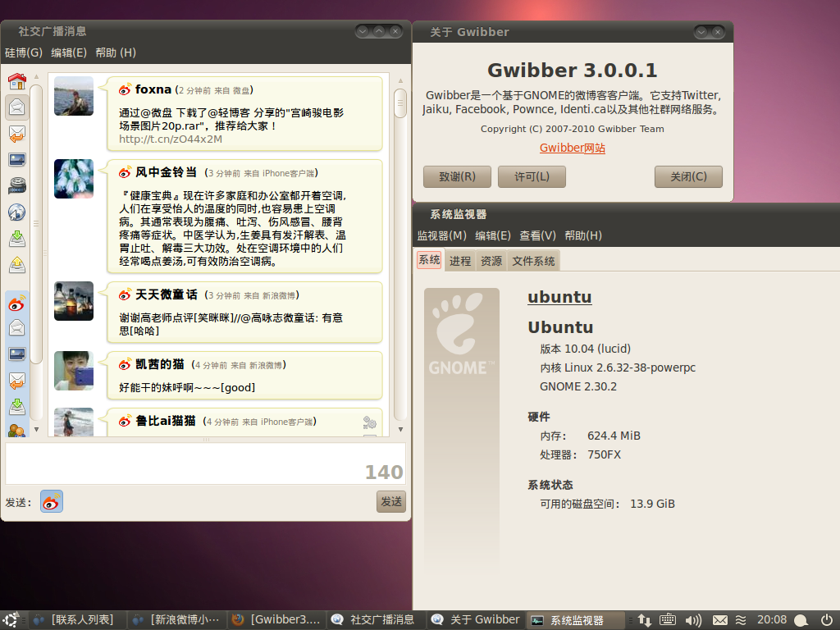
Task: Open the top Received inbox icon with green arrow
Action: click(17, 239)
